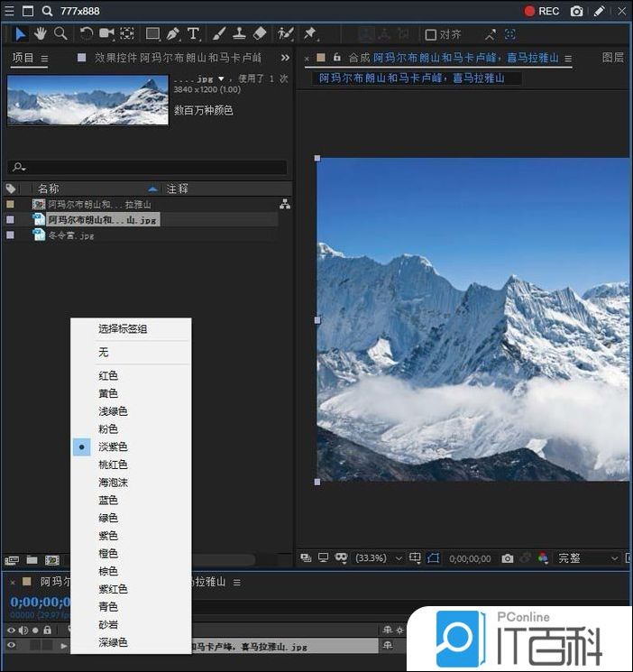
Task: Select the Selection arrow tool
Action: [x=20, y=34]
